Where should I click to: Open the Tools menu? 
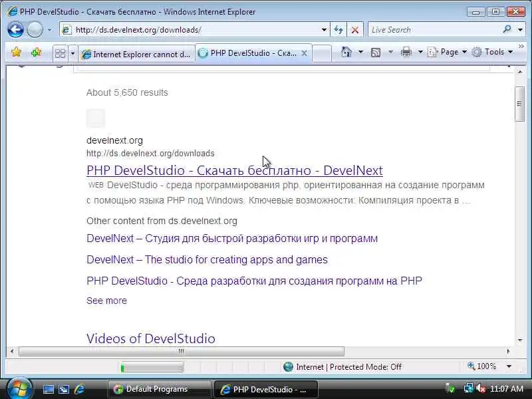coord(492,52)
